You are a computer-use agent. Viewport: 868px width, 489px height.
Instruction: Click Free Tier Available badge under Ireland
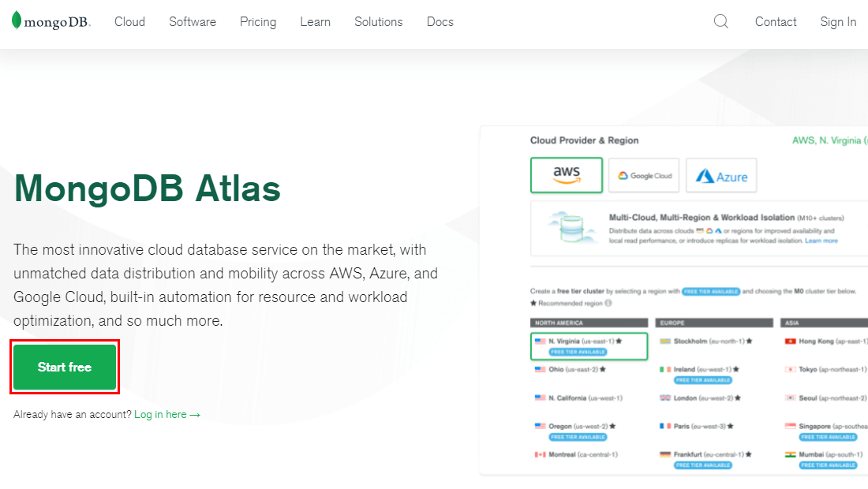tap(703, 380)
